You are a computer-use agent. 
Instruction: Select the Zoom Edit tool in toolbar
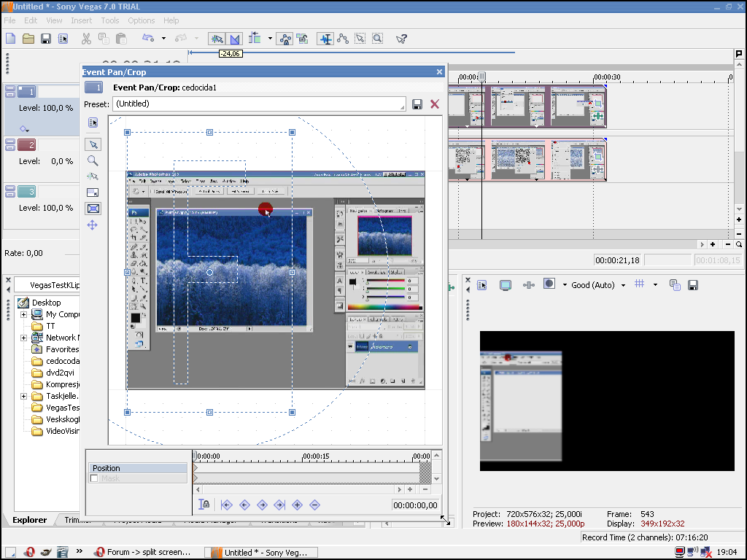(378, 39)
